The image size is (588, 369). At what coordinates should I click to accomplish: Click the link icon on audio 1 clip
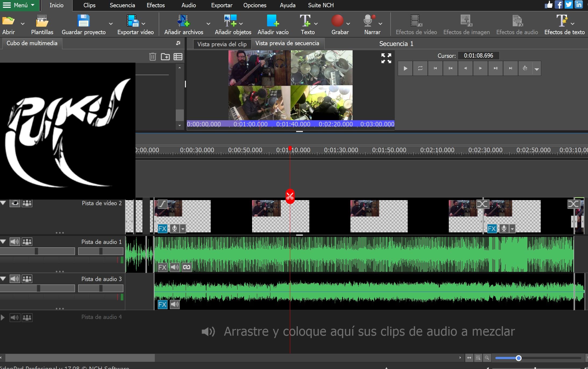187,267
